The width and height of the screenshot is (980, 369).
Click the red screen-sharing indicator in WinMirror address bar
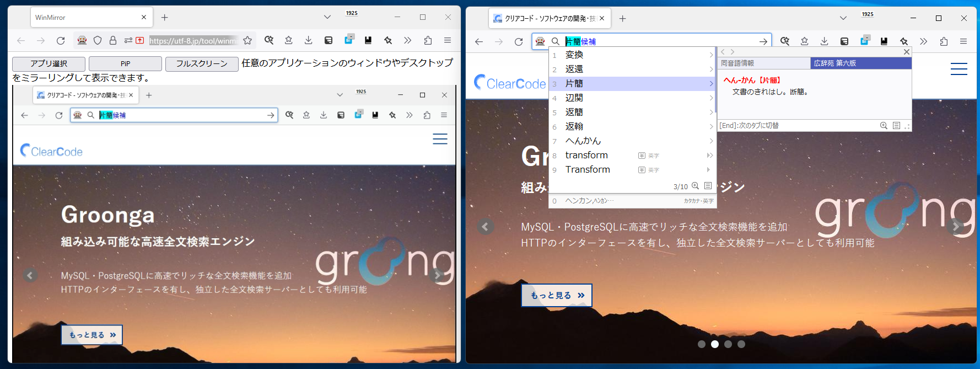click(140, 40)
